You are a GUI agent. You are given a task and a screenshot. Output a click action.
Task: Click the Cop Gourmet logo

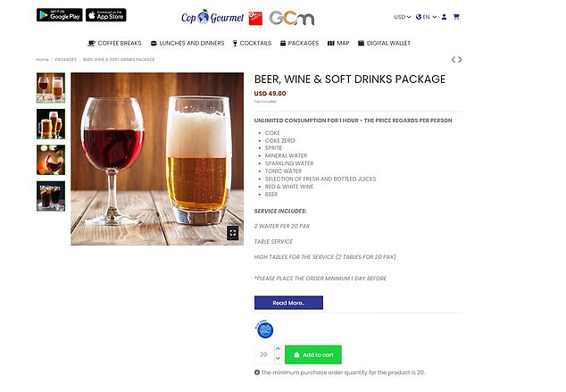[199, 17]
